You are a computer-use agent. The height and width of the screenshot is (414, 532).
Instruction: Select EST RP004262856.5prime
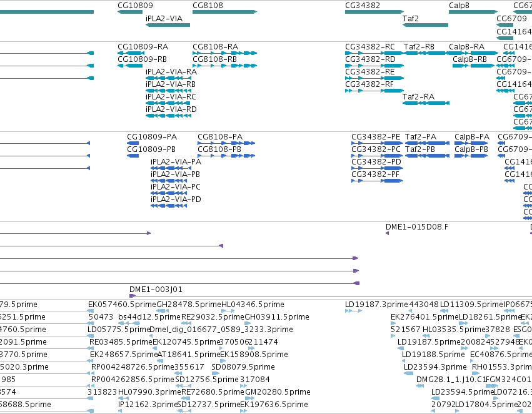tap(133, 380)
